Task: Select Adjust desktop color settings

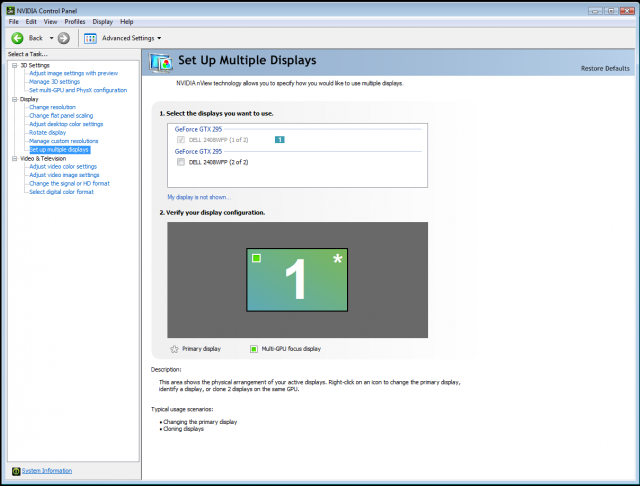Action: (66, 124)
